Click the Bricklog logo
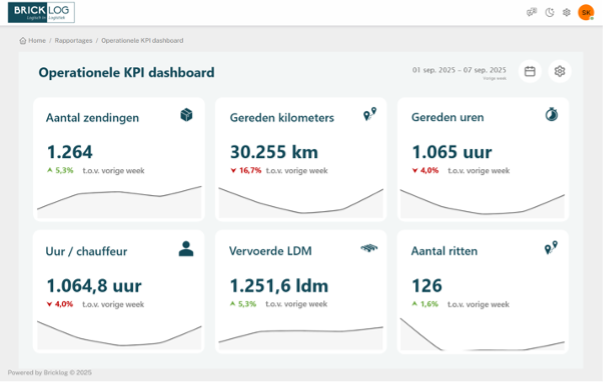Viewport: 604px width, 382px height. point(41,12)
